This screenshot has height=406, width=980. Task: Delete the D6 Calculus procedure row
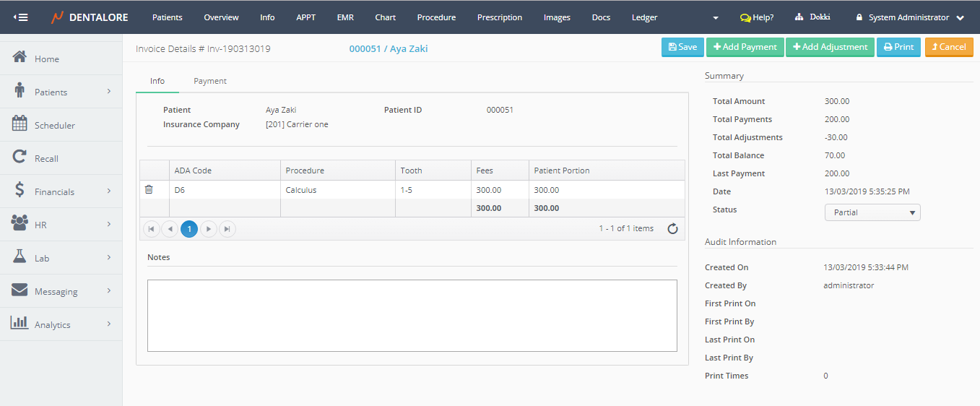click(149, 190)
